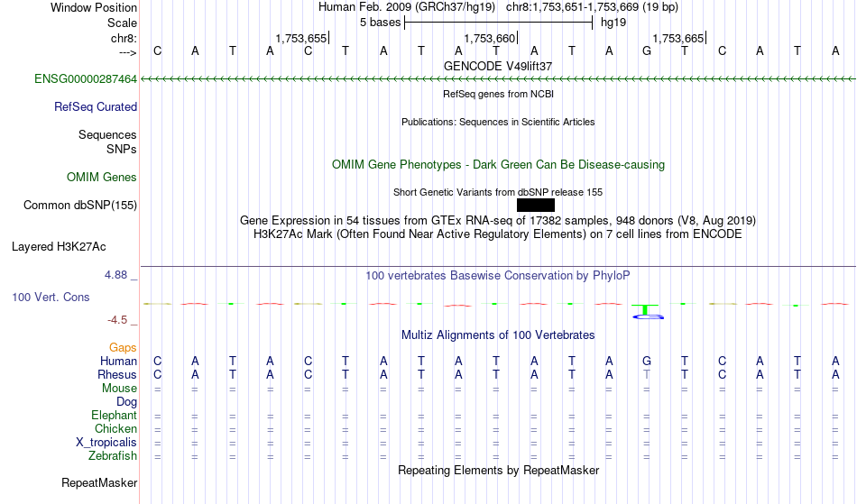Screen dimensions: 857x504
Task: Click the OMIM Gene Phenotypes track title
Action: click(498, 165)
